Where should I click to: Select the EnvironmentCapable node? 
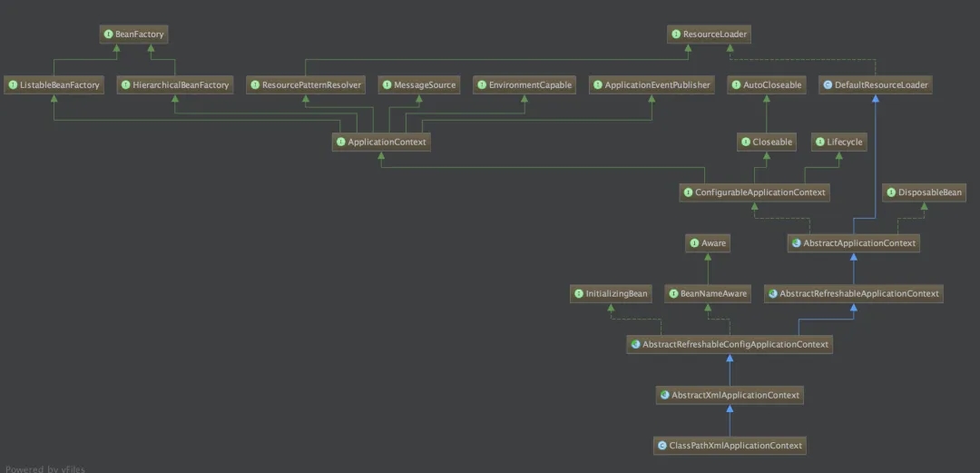pos(524,85)
